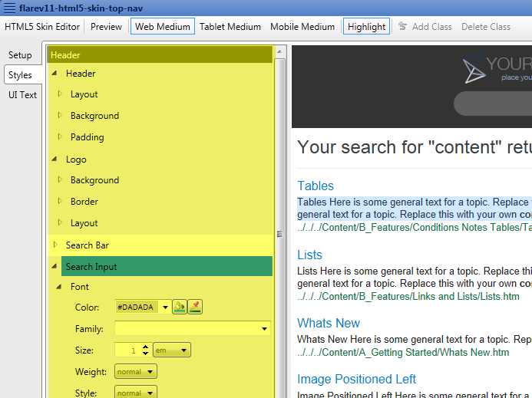Screen dimensions: 532x398
Task: Click the Preview button
Action: [106, 27]
